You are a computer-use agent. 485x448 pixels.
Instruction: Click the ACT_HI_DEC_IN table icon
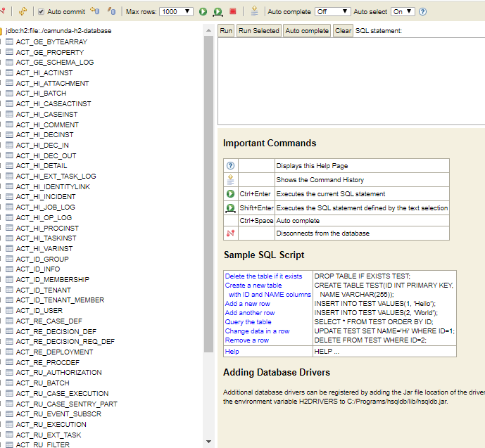(10, 145)
